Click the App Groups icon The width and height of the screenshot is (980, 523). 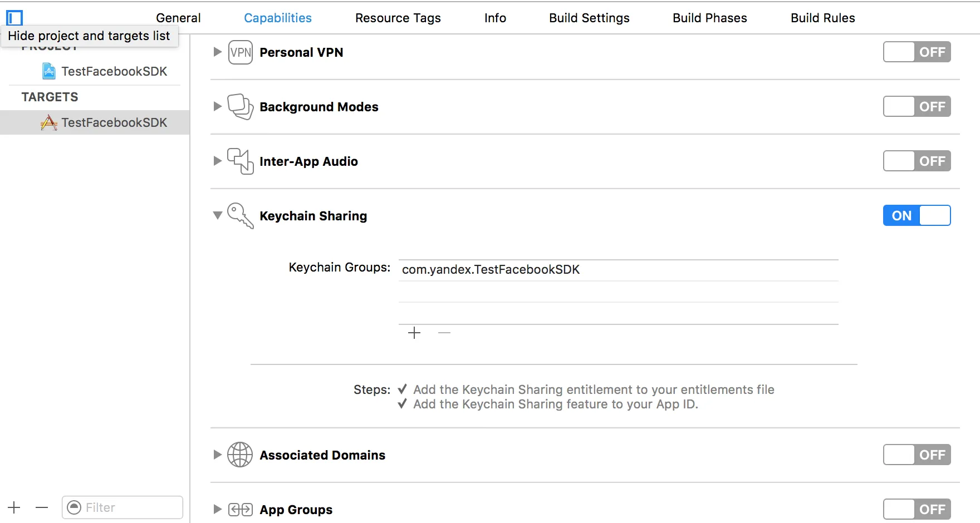(241, 510)
